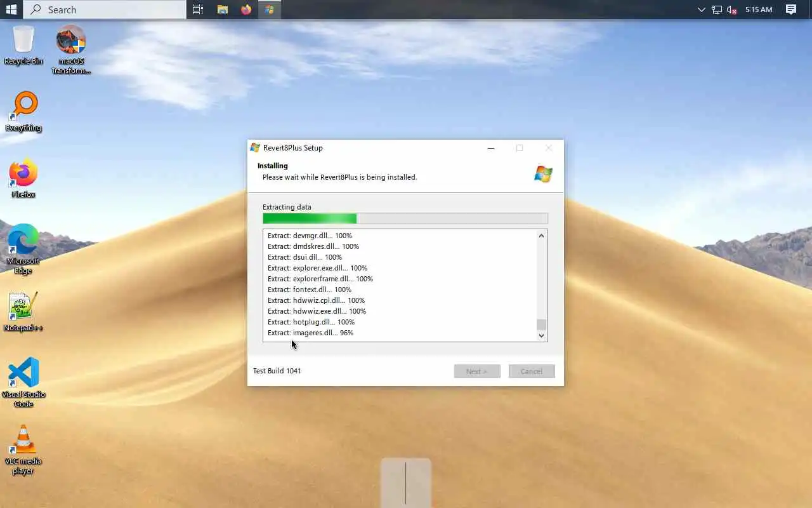Image resolution: width=812 pixels, height=508 pixels.
Task: Click the Revert8Plus Setup title bar icon
Action: [x=255, y=148]
